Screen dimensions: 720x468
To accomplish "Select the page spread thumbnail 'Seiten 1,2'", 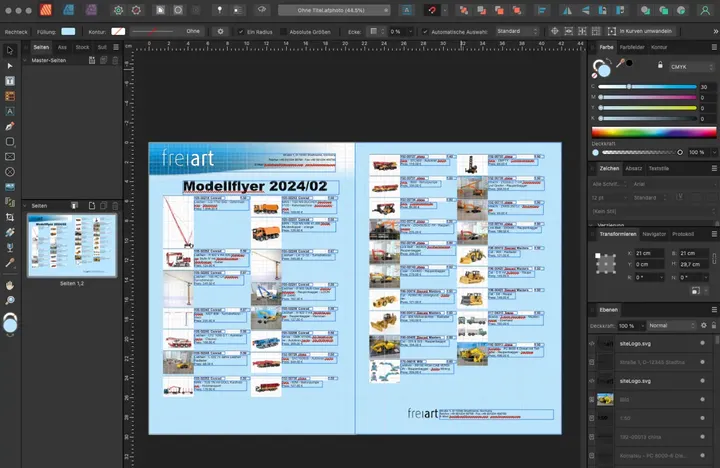I will click(x=71, y=245).
